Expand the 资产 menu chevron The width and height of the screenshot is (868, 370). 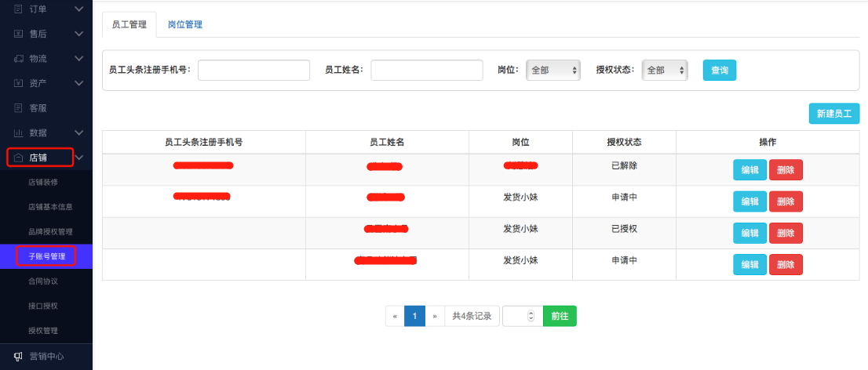79,83
